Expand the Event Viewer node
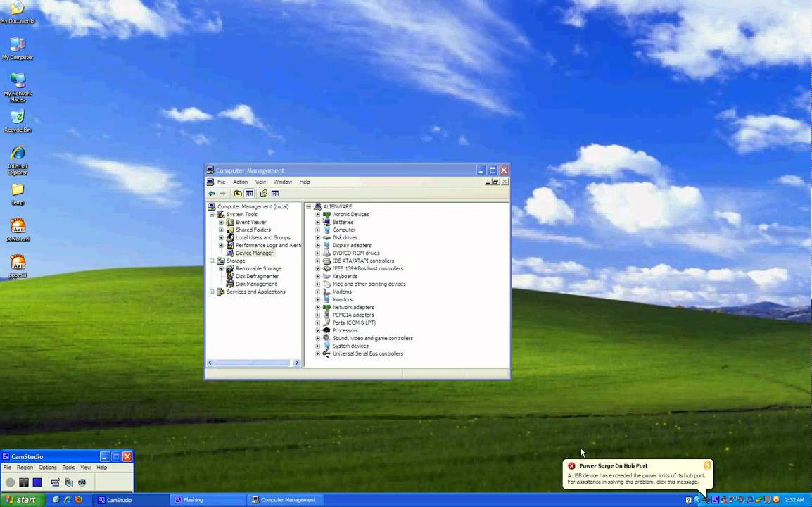This screenshot has height=507, width=812. point(221,222)
